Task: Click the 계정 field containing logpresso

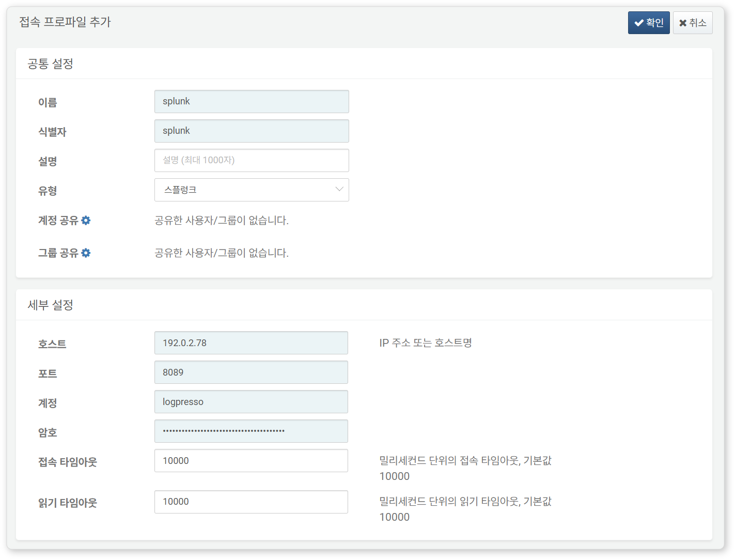Action: tap(251, 401)
